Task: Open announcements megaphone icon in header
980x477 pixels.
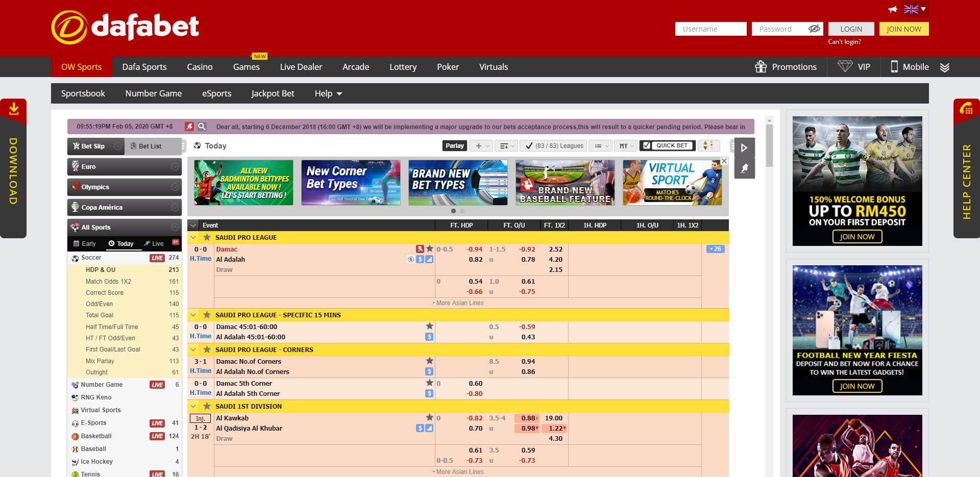Action: [893, 9]
